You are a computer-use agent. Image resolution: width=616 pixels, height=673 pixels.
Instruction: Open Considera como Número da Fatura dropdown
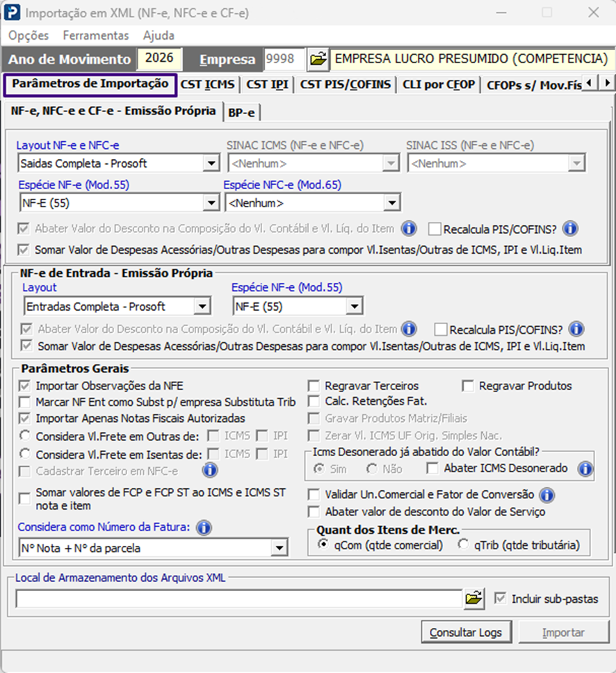point(153,548)
